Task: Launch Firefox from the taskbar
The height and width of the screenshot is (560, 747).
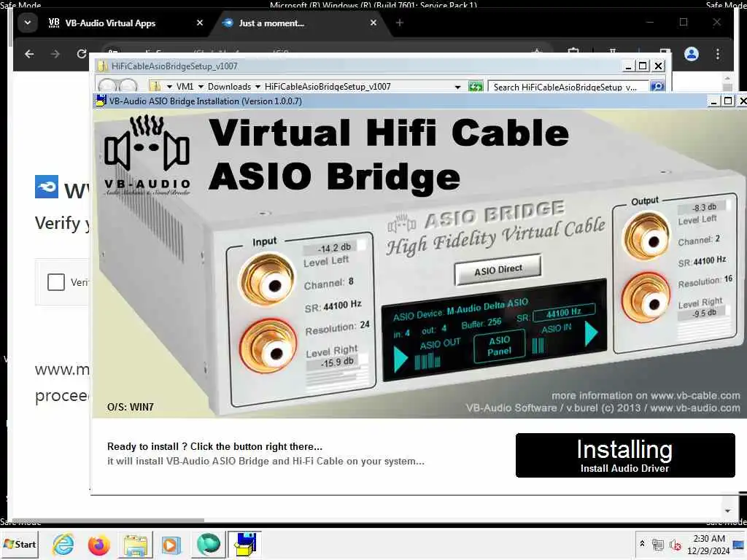Action: point(99,544)
